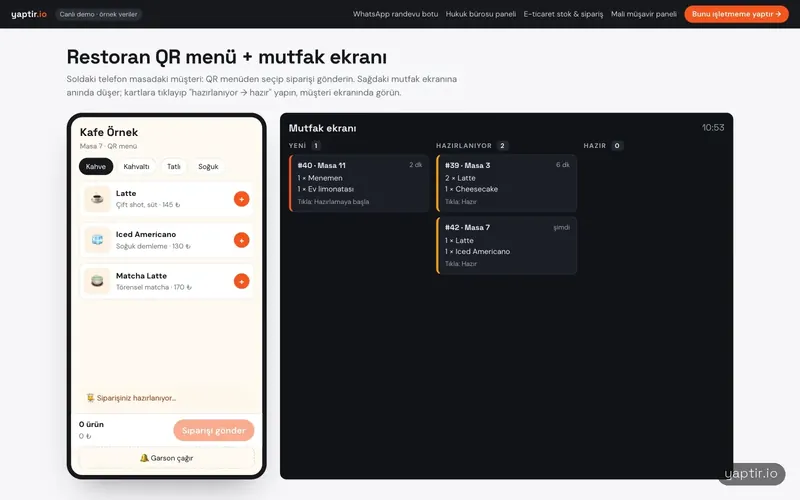Image resolution: width=800 pixels, height=500 pixels.
Task: Mark order #42 Masa 7 as ready
Action: (x=506, y=245)
